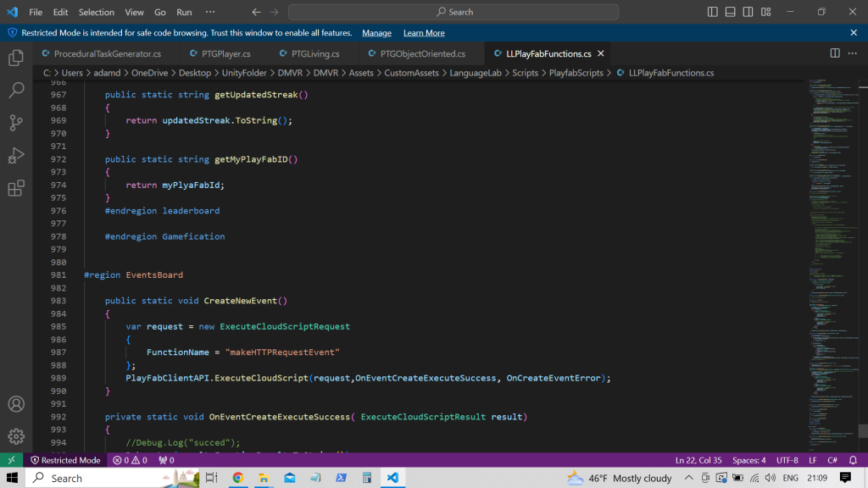Click the split editor right icon
Viewport: 868px width, 488px height.
click(x=835, y=53)
